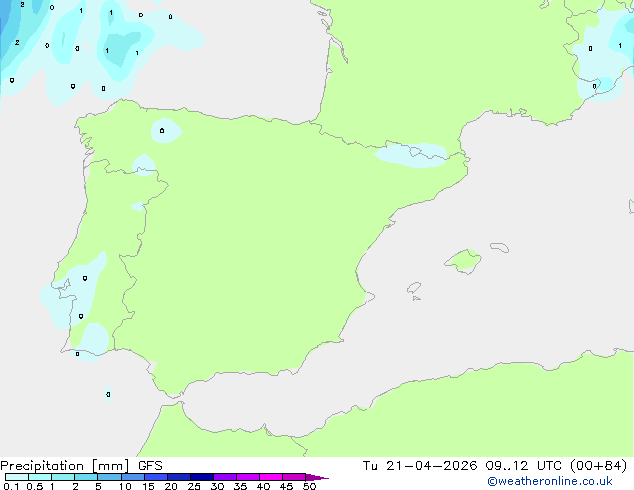Click the 0.1–0.5 mm legend color swatch
634x490 pixels.
[x=17, y=477]
